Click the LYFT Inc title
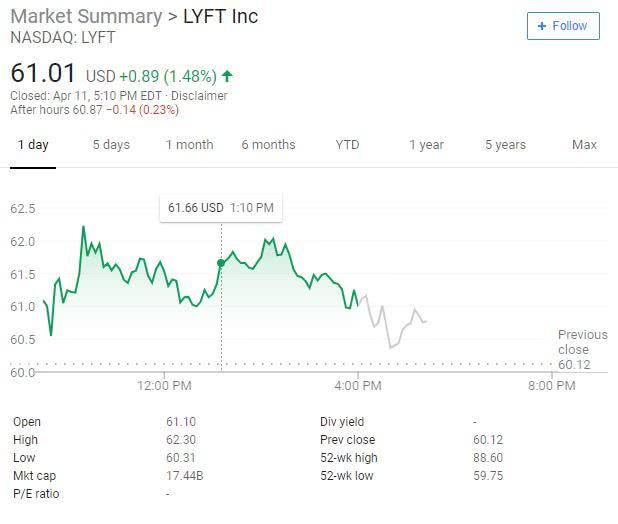 tap(220, 17)
